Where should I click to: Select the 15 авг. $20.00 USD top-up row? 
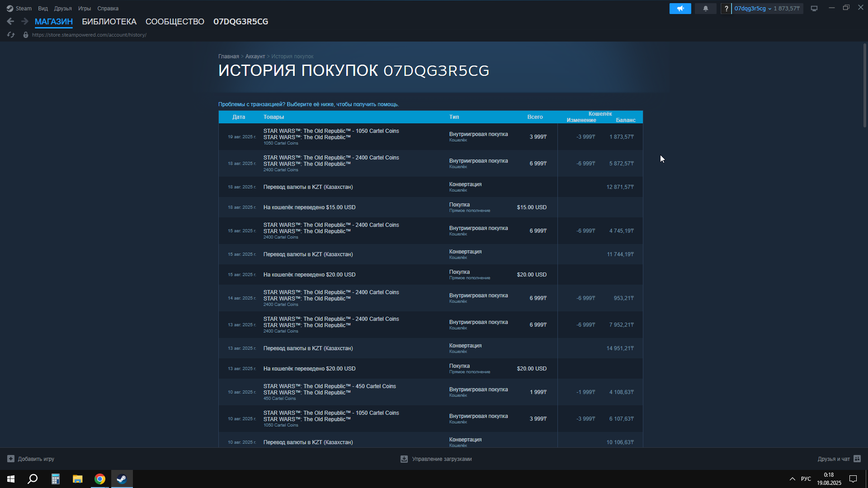[x=430, y=275]
